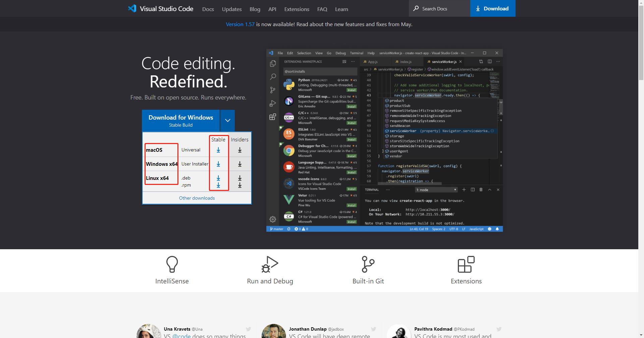The width and height of the screenshot is (644, 338).
Task: Download Linux .rpm Insiders package
Action: point(240,185)
